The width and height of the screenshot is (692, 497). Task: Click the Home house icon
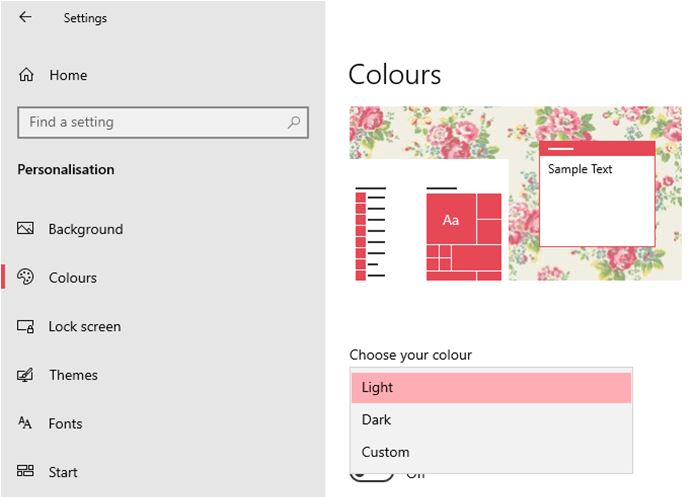click(26, 75)
